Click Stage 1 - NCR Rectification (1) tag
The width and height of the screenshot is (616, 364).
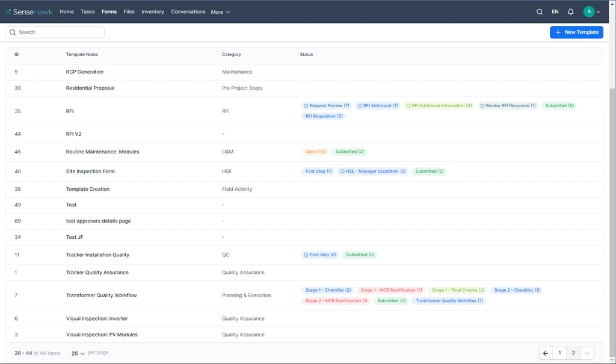click(391, 290)
